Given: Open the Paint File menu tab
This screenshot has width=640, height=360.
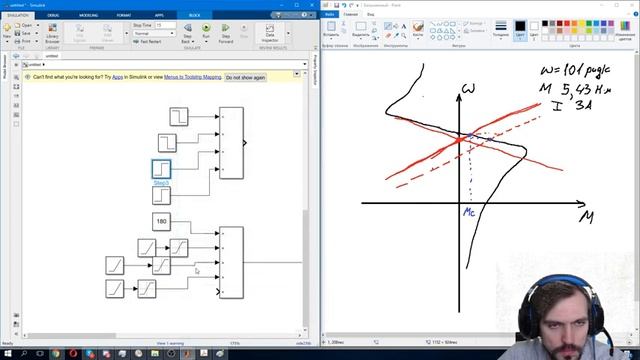Looking at the screenshot, I should tap(330, 14).
